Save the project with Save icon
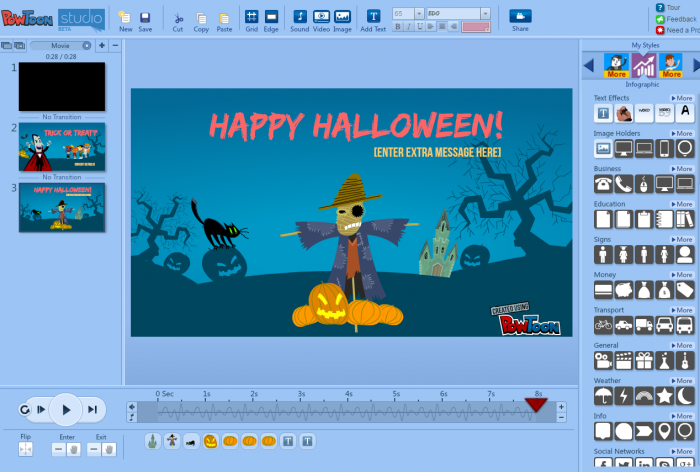 pos(145,21)
